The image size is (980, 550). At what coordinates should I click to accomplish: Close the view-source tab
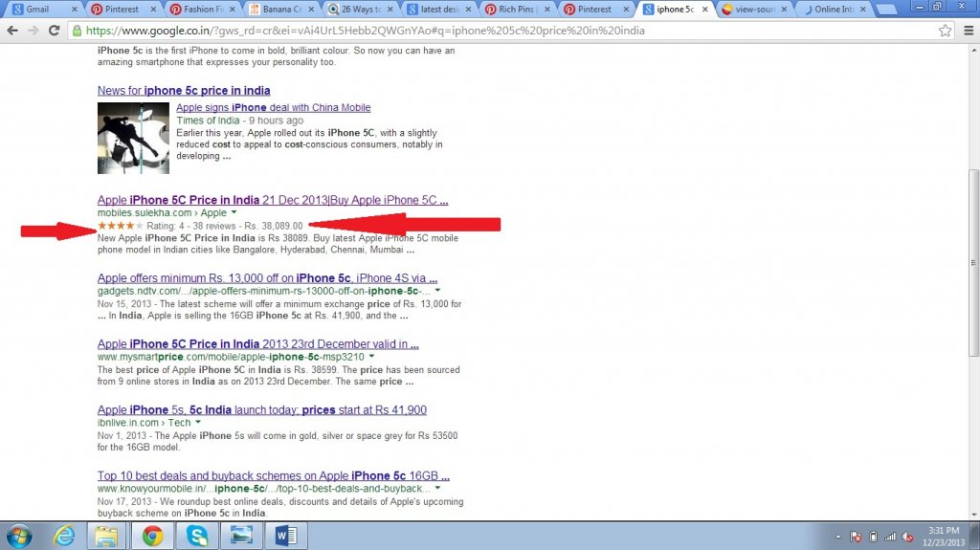tap(784, 10)
